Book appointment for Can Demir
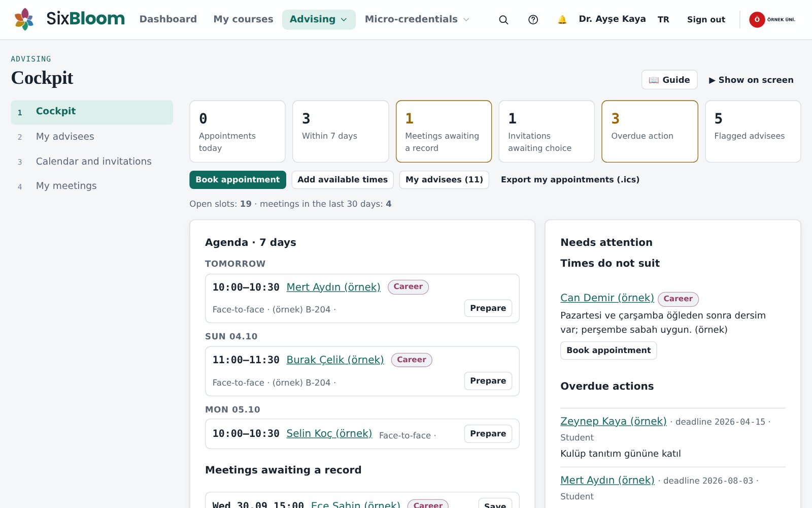Viewport: 812px width, 508px height. click(x=608, y=351)
